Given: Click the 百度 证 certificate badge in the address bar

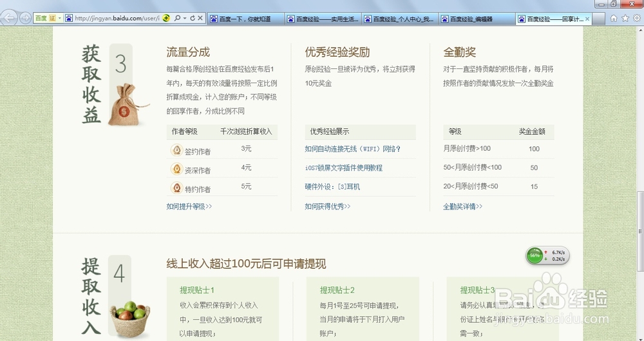Looking at the screenshot, I should tap(45, 18).
